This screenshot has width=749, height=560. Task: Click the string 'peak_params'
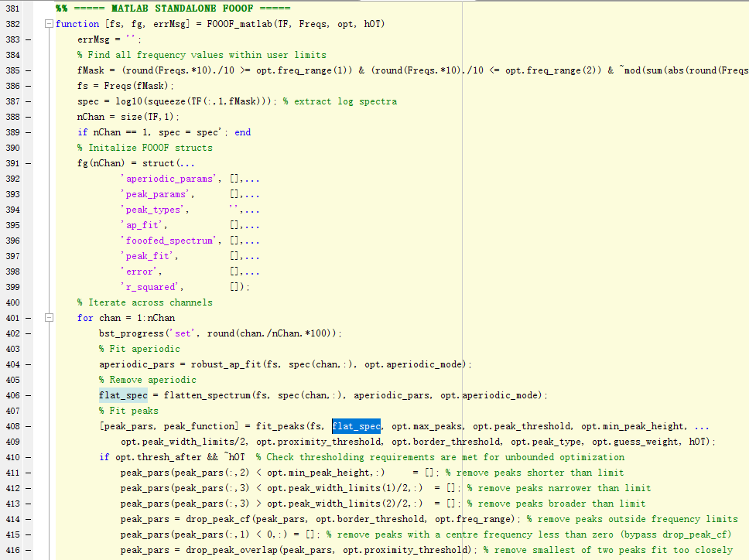[x=156, y=194]
